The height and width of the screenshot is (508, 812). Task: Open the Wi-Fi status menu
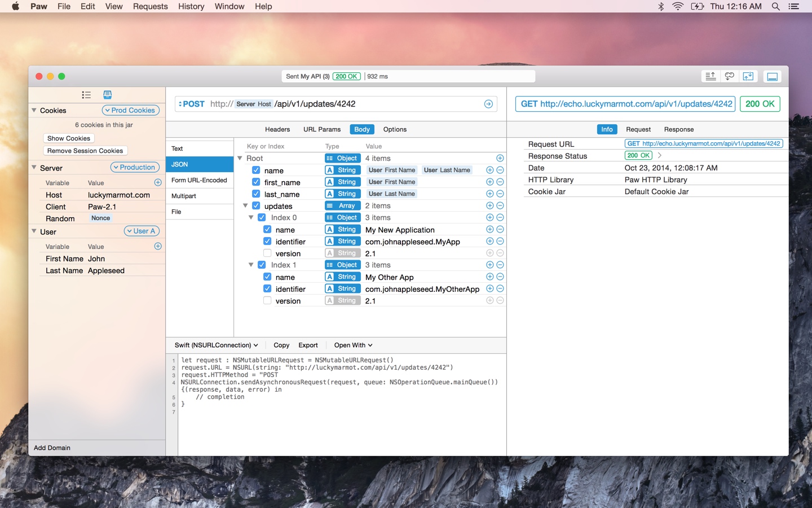[x=678, y=6]
